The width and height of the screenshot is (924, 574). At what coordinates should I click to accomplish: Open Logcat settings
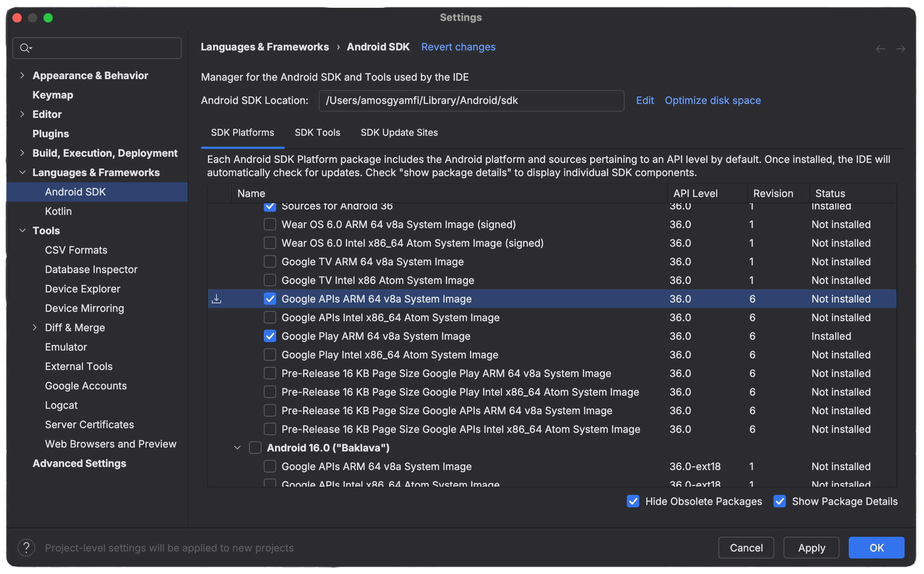pyautogui.click(x=61, y=405)
